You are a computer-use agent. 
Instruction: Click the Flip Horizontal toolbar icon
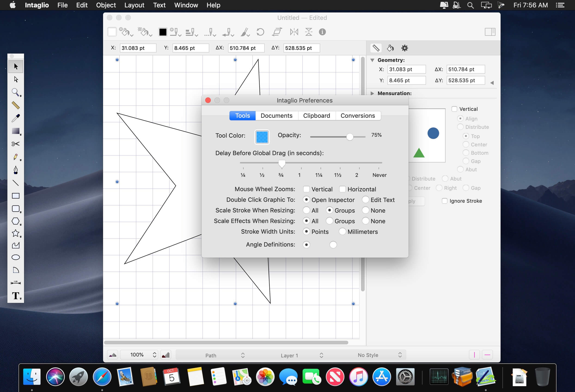[294, 32]
